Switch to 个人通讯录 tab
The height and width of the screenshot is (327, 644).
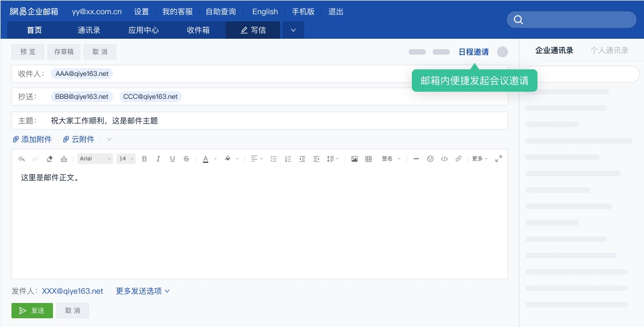pos(609,50)
